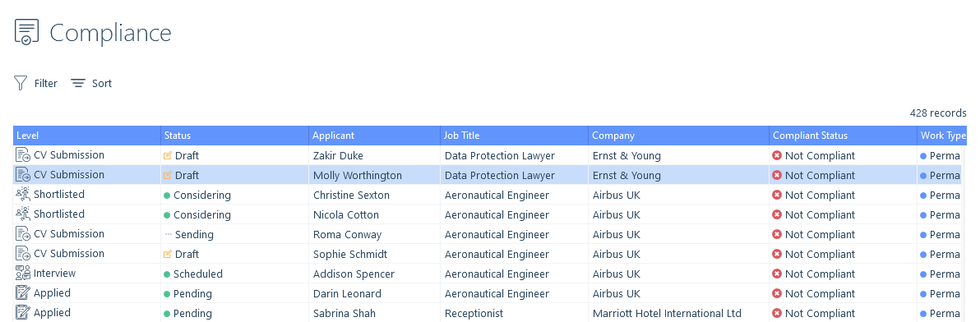Click green Considering status dot for Nicola Cotton
Screen dimensions: 980x322
(x=167, y=214)
